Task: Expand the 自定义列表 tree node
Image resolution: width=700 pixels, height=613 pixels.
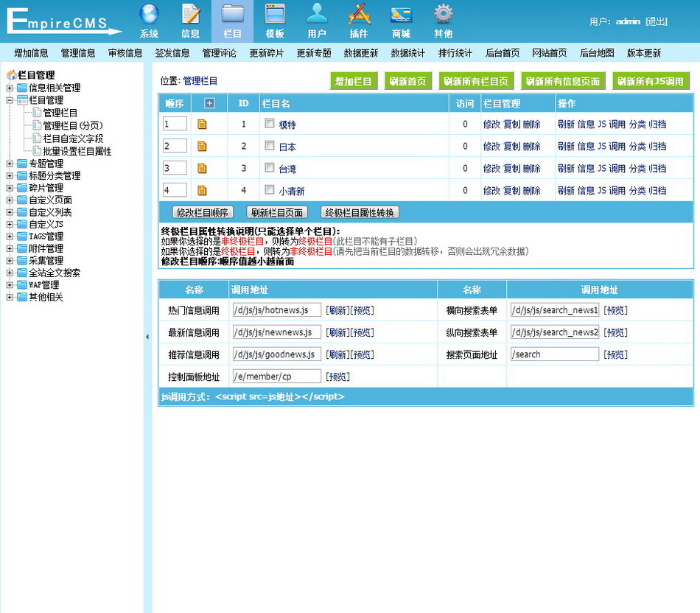Action: (10, 212)
